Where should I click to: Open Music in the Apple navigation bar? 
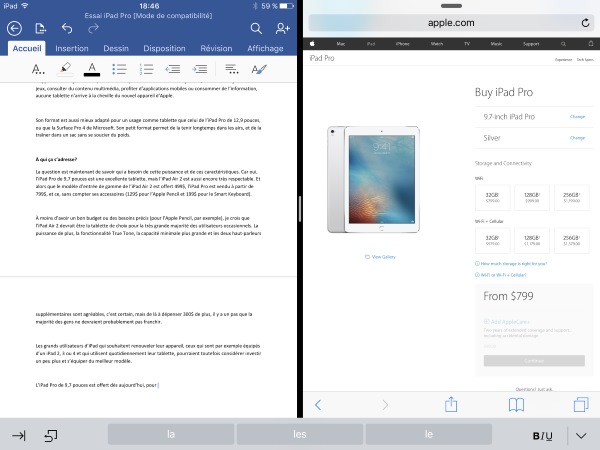496,44
